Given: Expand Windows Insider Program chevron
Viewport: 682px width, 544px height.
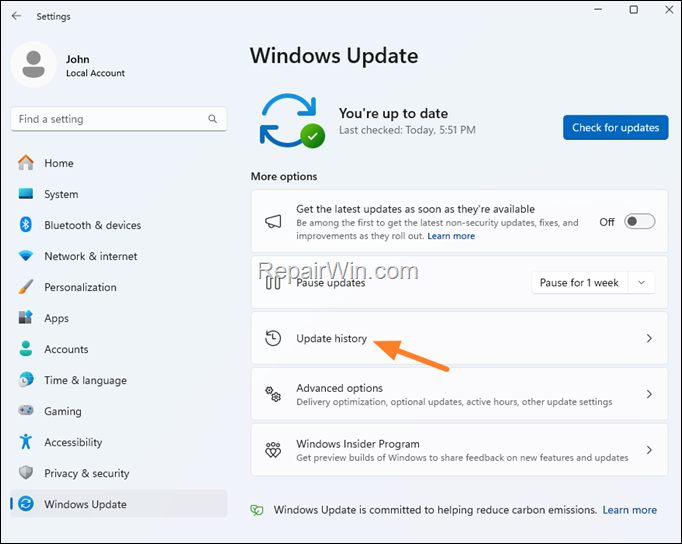Looking at the screenshot, I should click(649, 450).
